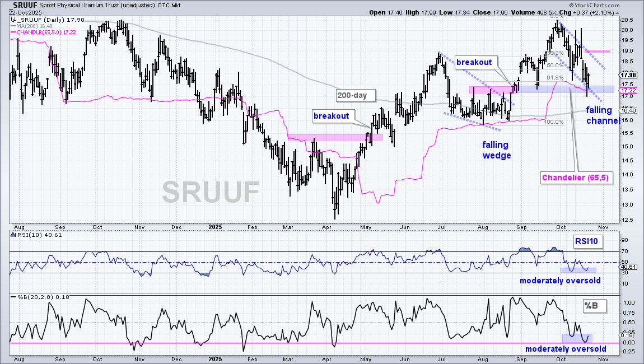Click the RSI10 label box
The width and height of the screenshot is (644, 364).
click(x=587, y=241)
